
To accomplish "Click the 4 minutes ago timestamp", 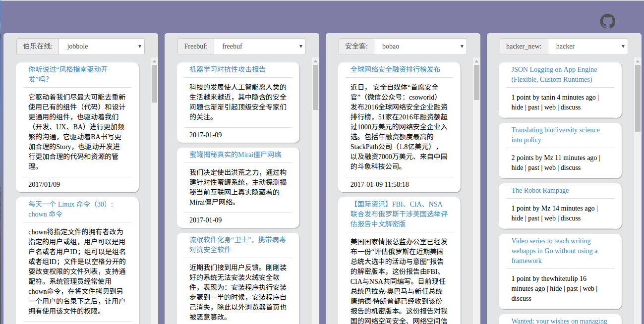I will coord(577,97).
